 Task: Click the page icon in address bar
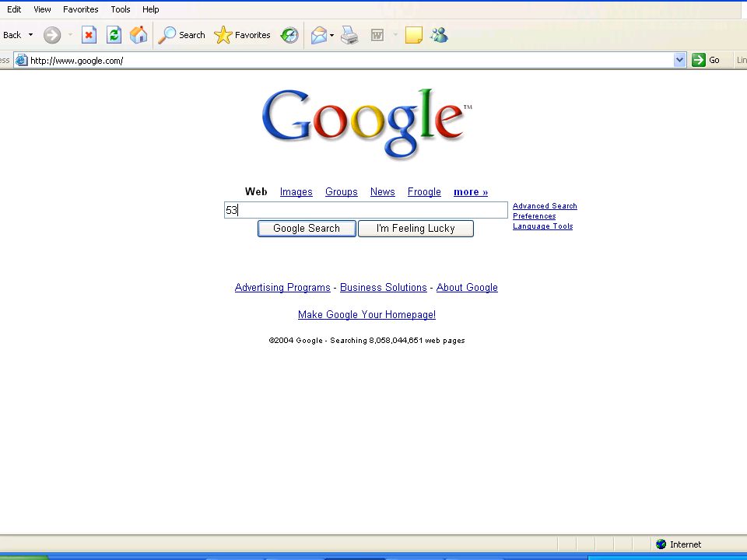click(22, 60)
